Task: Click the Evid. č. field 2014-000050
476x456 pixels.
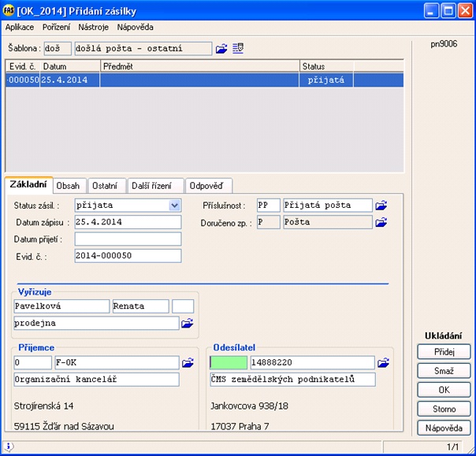Action: tap(128, 256)
